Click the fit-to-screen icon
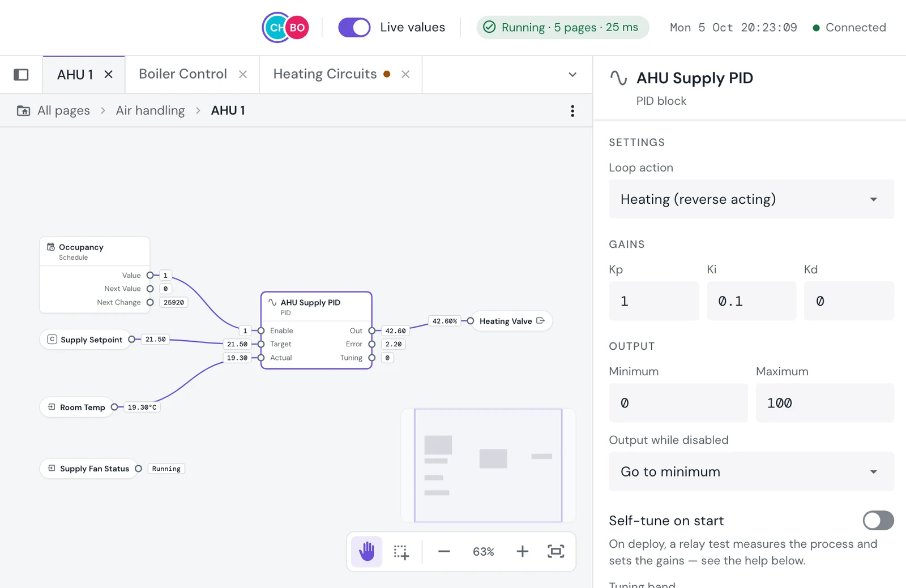Image resolution: width=906 pixels, height=588 pixels. click(555, 551)
